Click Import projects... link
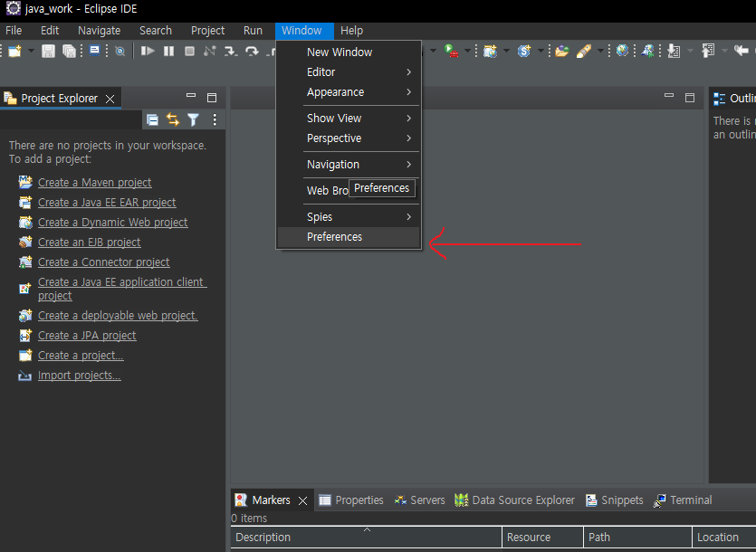 (79, 375)
